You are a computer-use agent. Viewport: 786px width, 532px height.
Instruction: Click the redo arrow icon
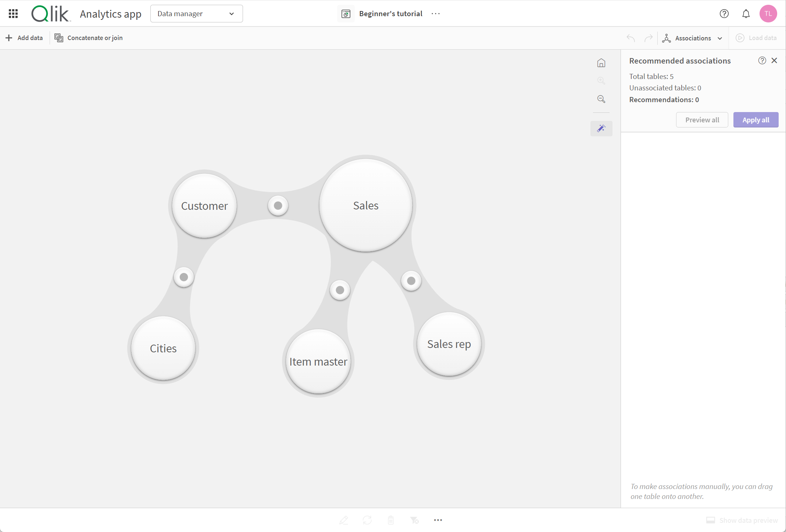click(649, 37)
